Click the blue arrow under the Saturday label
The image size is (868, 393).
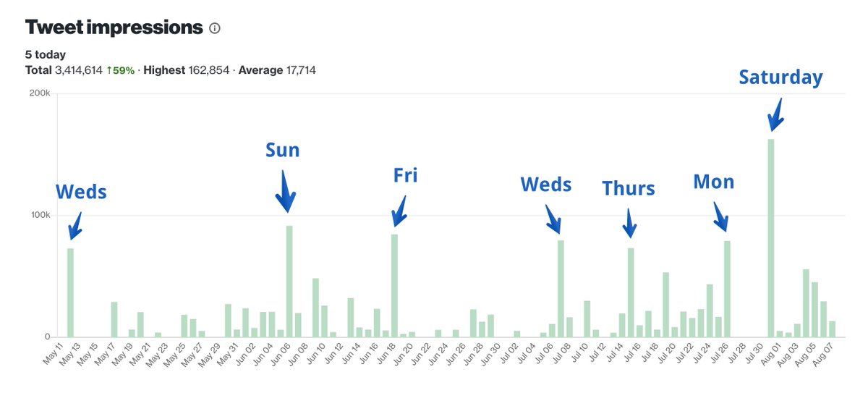[775, 113]
